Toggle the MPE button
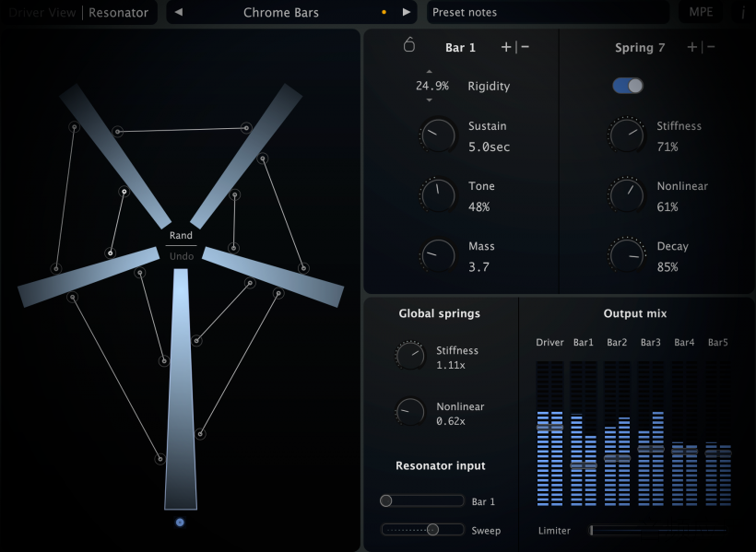756x552 pixels. tap(701, 12)
